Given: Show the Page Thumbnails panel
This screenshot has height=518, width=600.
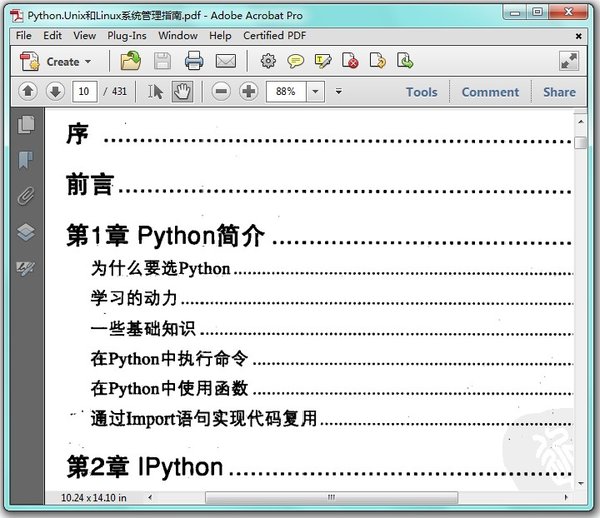Looking at the screenshot, I should (x=26, y=124).
